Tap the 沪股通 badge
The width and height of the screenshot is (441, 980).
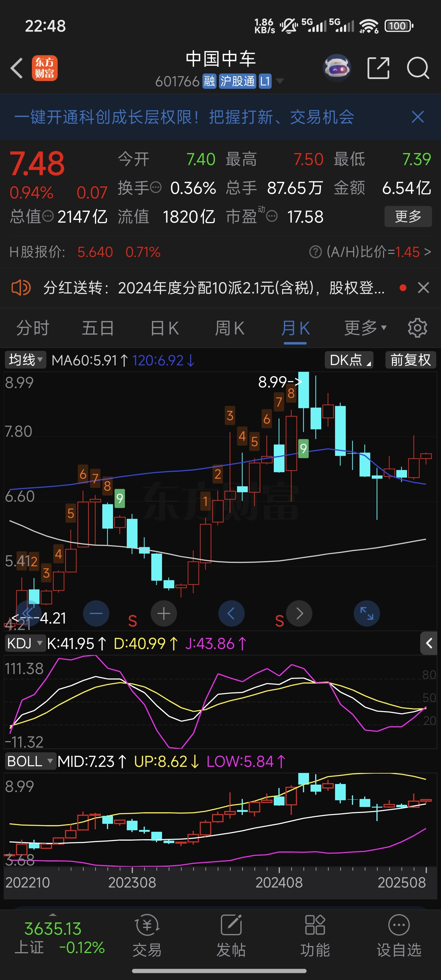pos(237,81)
